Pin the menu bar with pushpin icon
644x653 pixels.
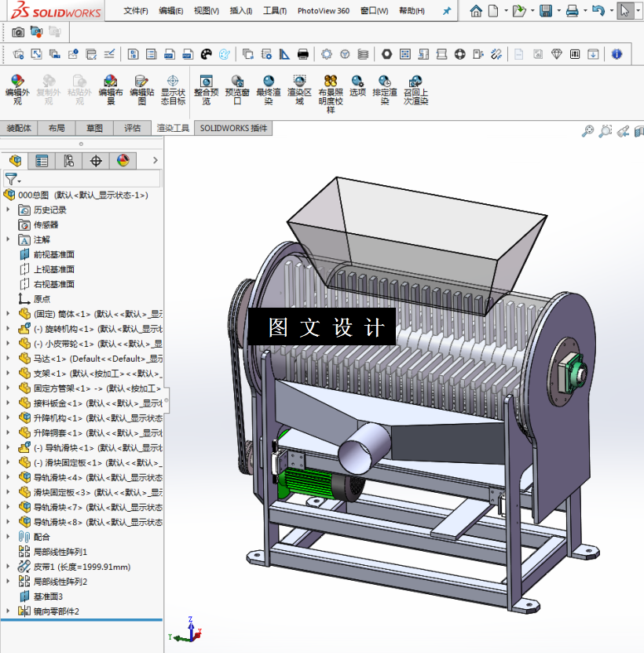[446, 11]
